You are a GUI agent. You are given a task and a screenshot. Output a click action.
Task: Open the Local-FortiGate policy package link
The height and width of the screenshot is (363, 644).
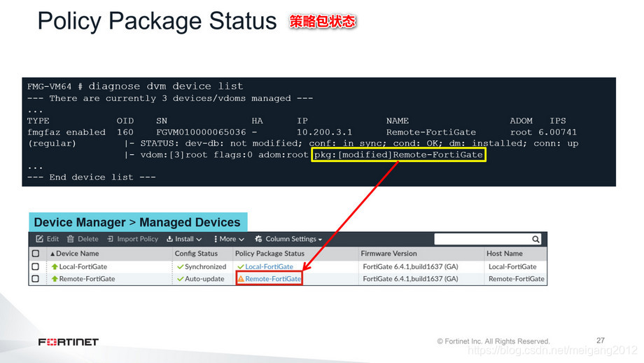tap(269, 267)
